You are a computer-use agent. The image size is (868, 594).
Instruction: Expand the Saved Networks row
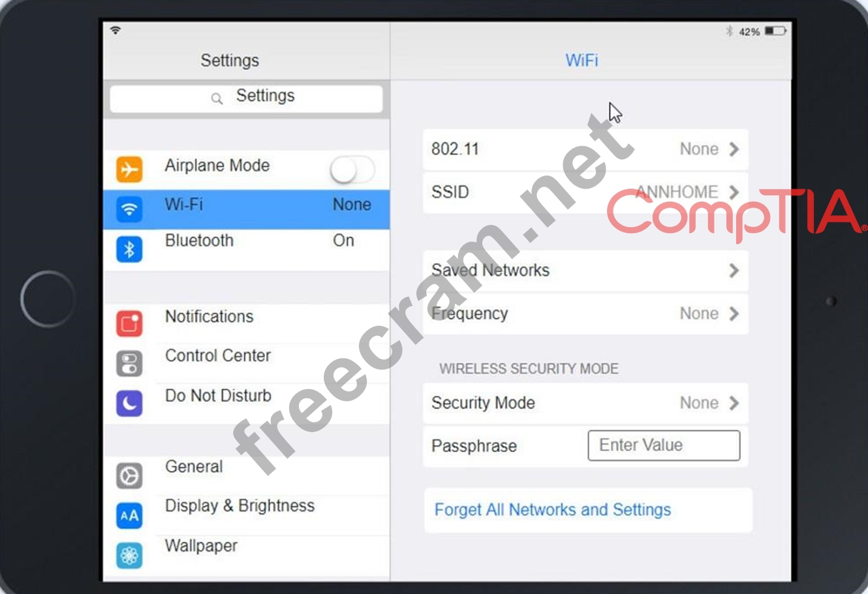pos(585,270)
